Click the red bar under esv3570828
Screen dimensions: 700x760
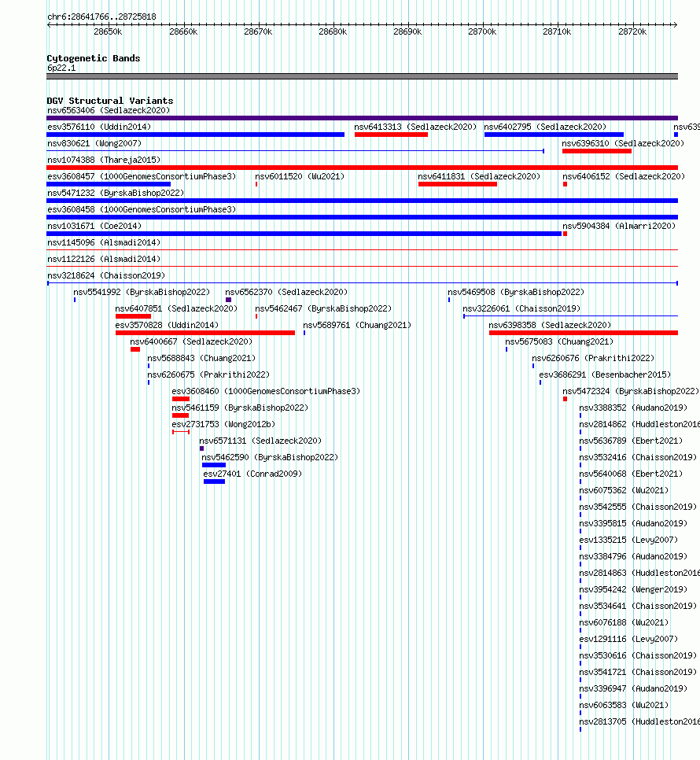pyautogui.click(x=205, y=333)
